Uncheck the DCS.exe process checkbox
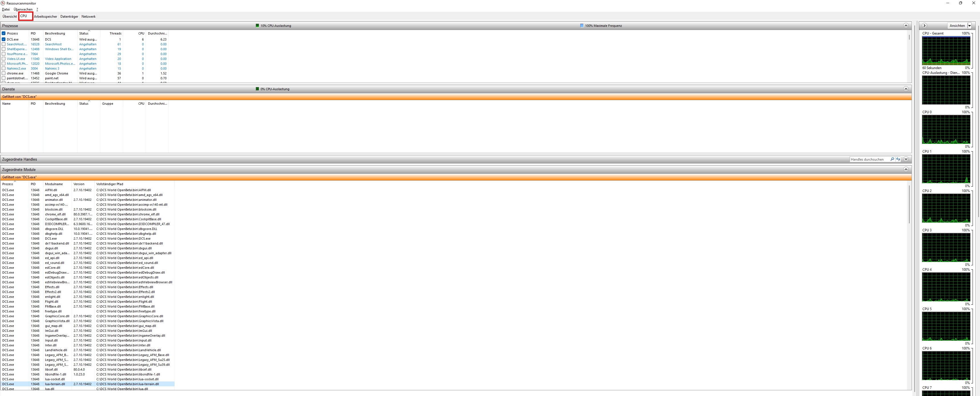This screenshot has width=980, height=396. (x=4, y=39)
